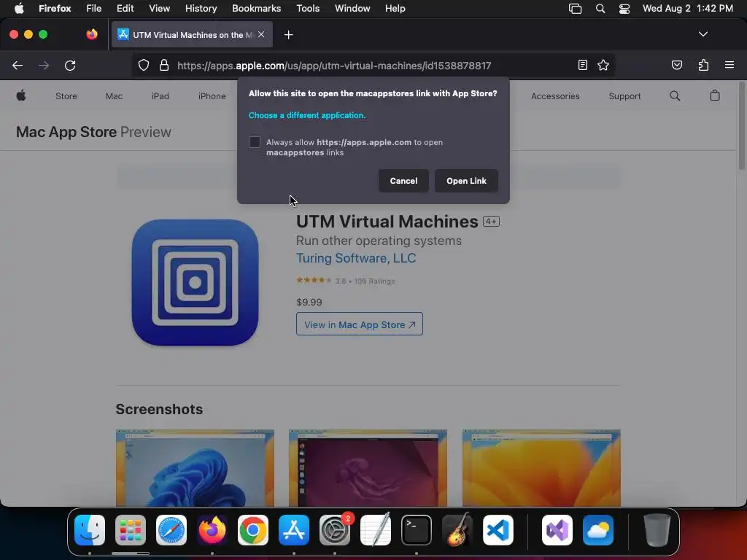The width and height of the screenshot is (747, 560).
Task: Open Terminal from the Dock
Action: coord(417,530)
